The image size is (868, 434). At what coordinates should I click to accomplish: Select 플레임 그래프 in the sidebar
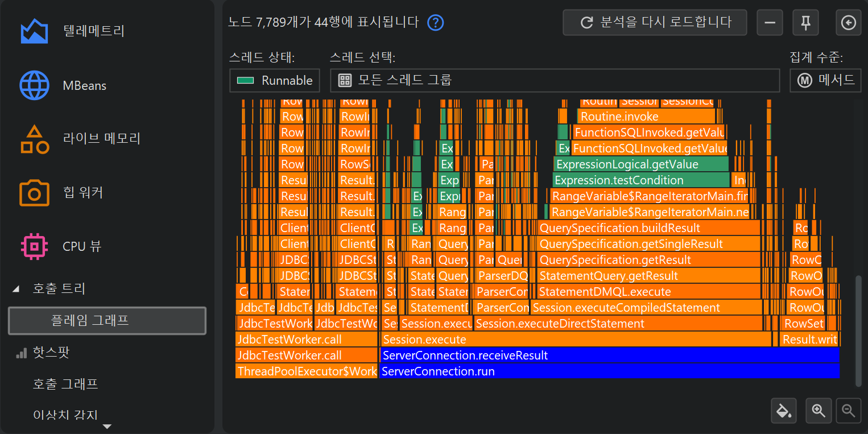(x=107, y=321)
